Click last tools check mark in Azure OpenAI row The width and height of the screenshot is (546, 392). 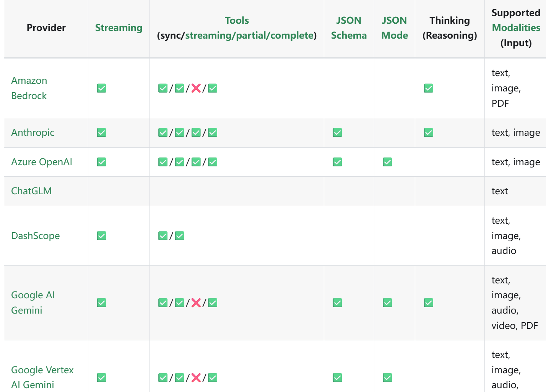[x=213, y=162]
